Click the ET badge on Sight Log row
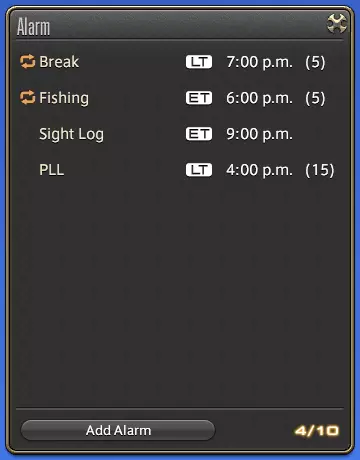 tap(199, 134)
